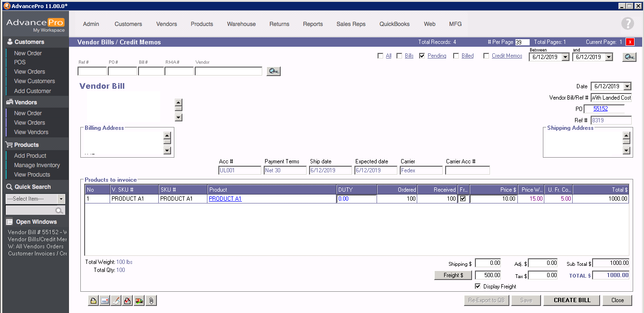Uncheck the Pending filter checkbox
Screen dimensions: 644x313
click(422, 56)
